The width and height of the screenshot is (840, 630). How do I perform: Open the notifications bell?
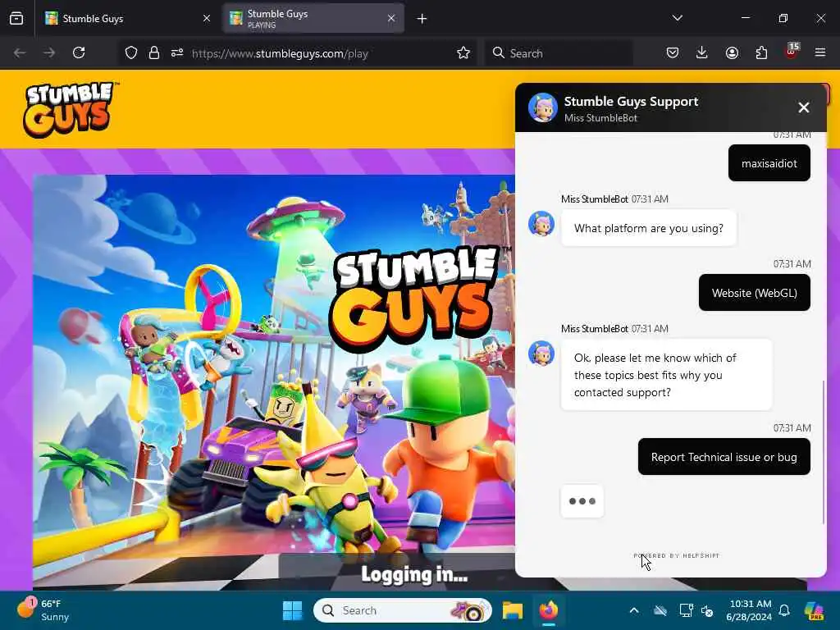click(x=784, y=610)
